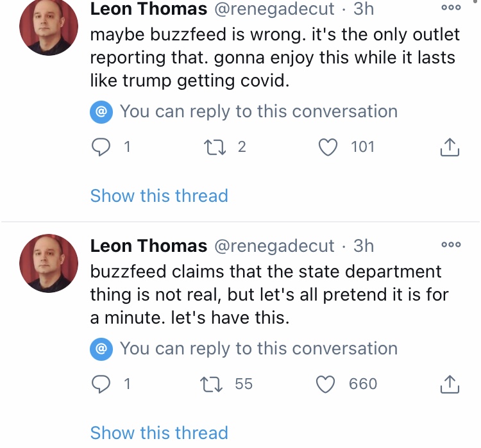The width and height of the screenshot is (481, 448).
Task: Show this thread under first tweet
Action: pyautogui.click(x=159, y=195)
